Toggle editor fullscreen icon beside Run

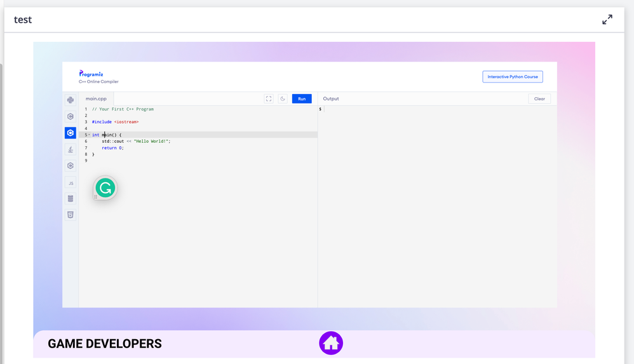[269, 98]
